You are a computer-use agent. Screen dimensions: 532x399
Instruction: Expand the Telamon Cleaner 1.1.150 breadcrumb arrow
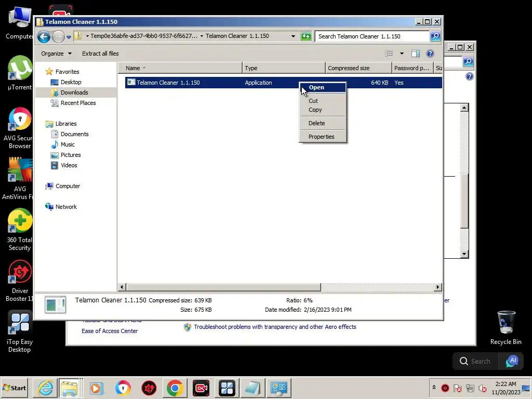pyautogui.click(x=202, y=36)
